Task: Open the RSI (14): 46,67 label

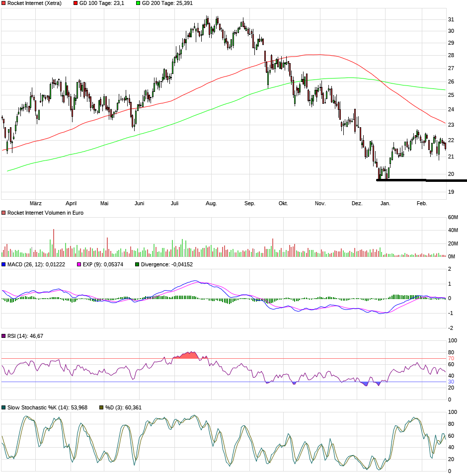Action: click(x=26, y=337)
